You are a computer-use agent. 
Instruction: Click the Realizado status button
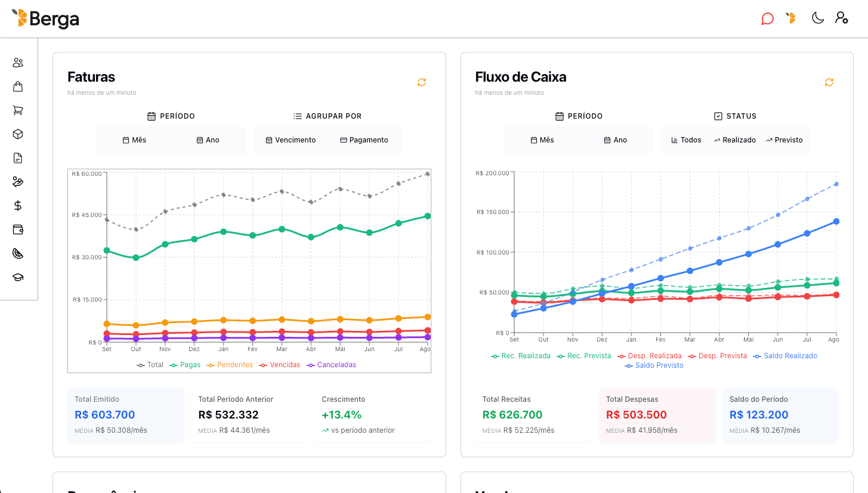point(734,139)
